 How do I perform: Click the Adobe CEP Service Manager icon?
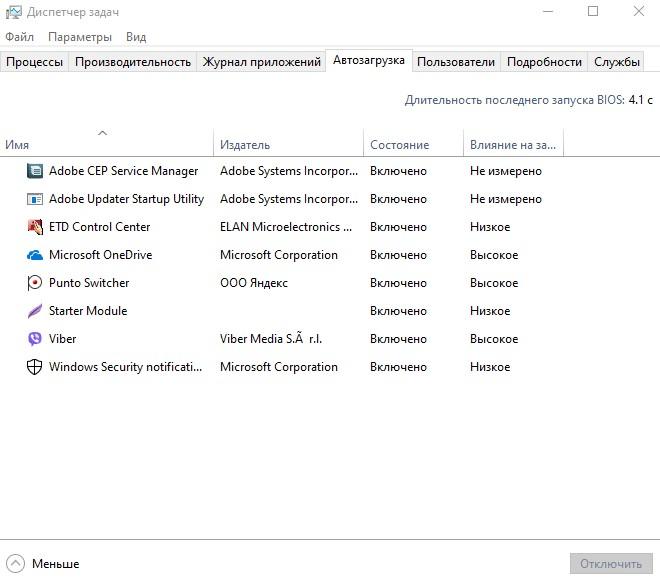[35, 171]
